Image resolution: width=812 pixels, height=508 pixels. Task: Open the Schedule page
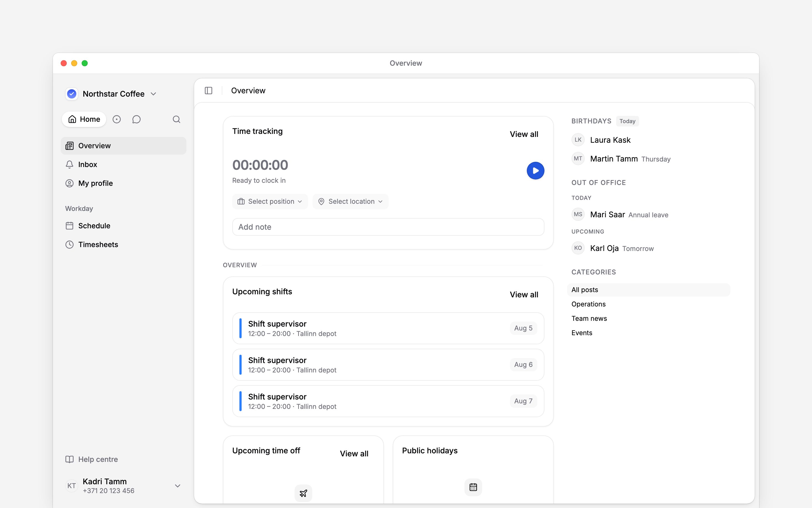coord(124,226)
